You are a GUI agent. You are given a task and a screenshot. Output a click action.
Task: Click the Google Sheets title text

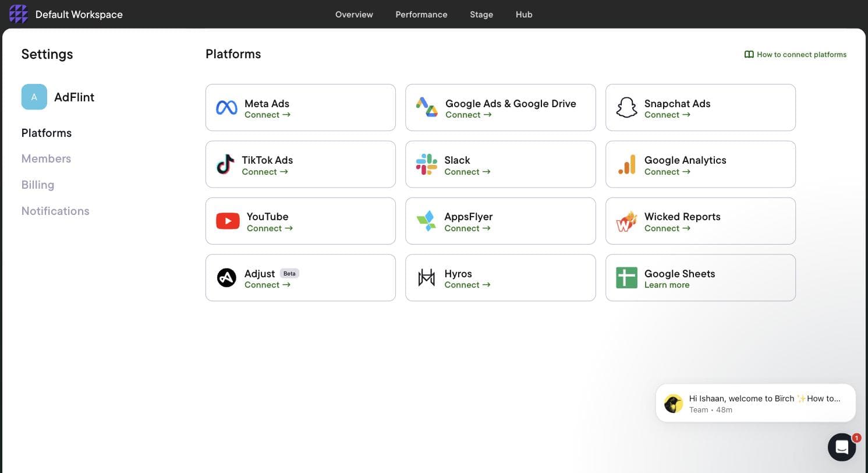coord(679,274)
